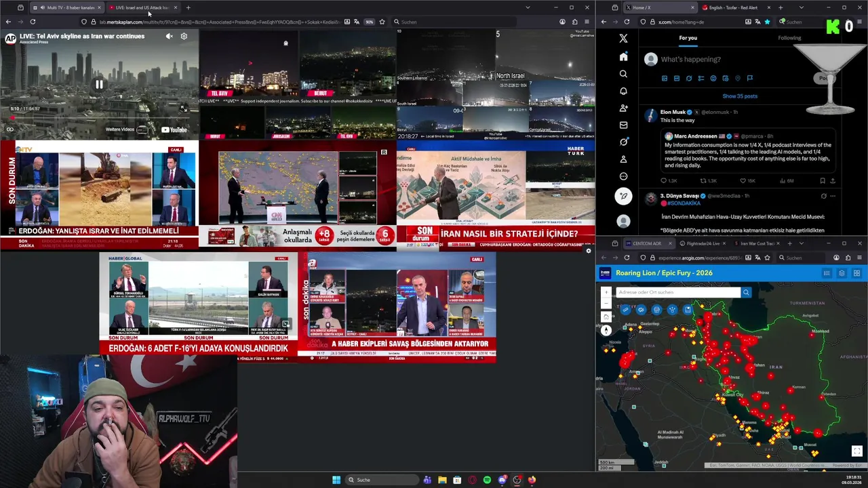Zoom in on the ArcGIS map
The height and width of the screenshot is (488, 868).
point(606,293)
